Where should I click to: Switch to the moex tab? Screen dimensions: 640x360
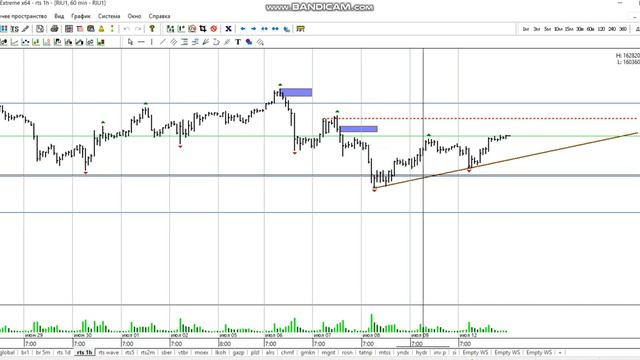click(x=201, y=352)
